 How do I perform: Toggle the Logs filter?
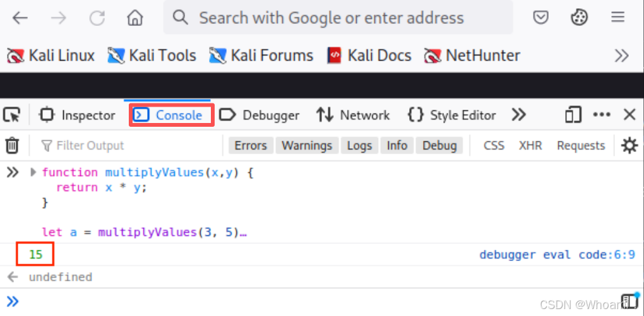click(x=359, y=145)
